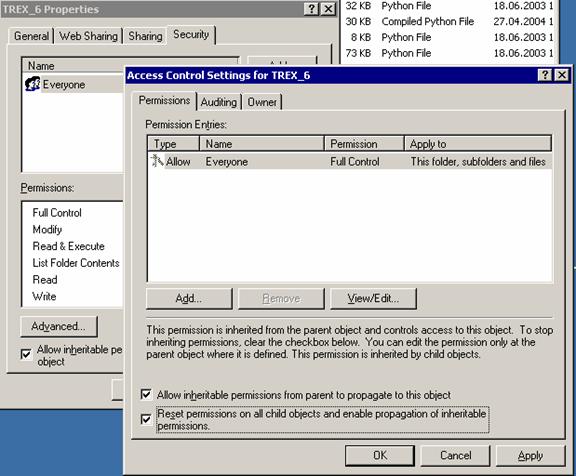
Task: Uncheck Reset permissions on all child objects
Action: [x=146, y=419]
